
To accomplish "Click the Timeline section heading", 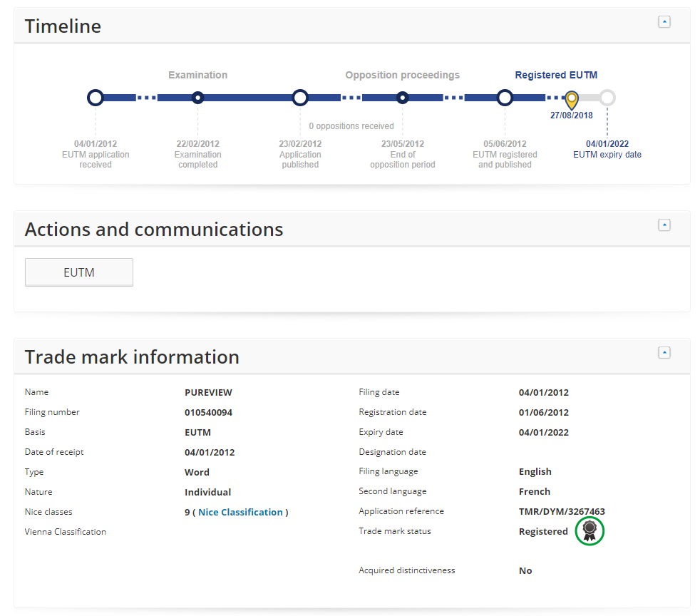I will (63, 26).
